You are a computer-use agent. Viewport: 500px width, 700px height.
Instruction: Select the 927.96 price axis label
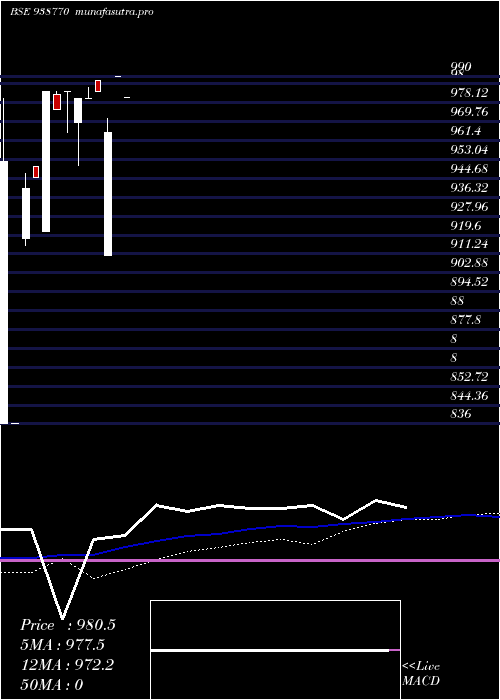[x=469, y=207]
